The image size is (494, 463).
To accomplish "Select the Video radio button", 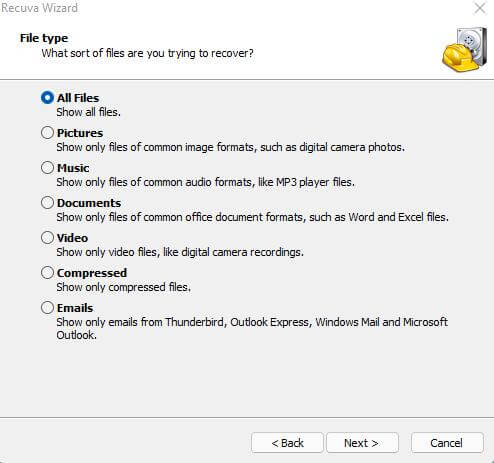I will click(x=47, y=238).
